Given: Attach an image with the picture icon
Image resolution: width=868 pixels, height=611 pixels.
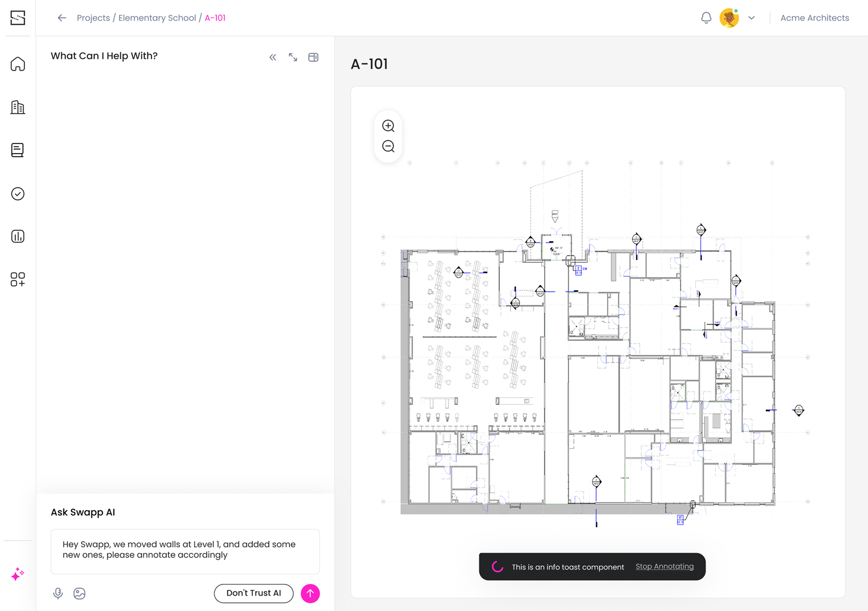Looking at the screenshot, I should (x=79, y=594).
